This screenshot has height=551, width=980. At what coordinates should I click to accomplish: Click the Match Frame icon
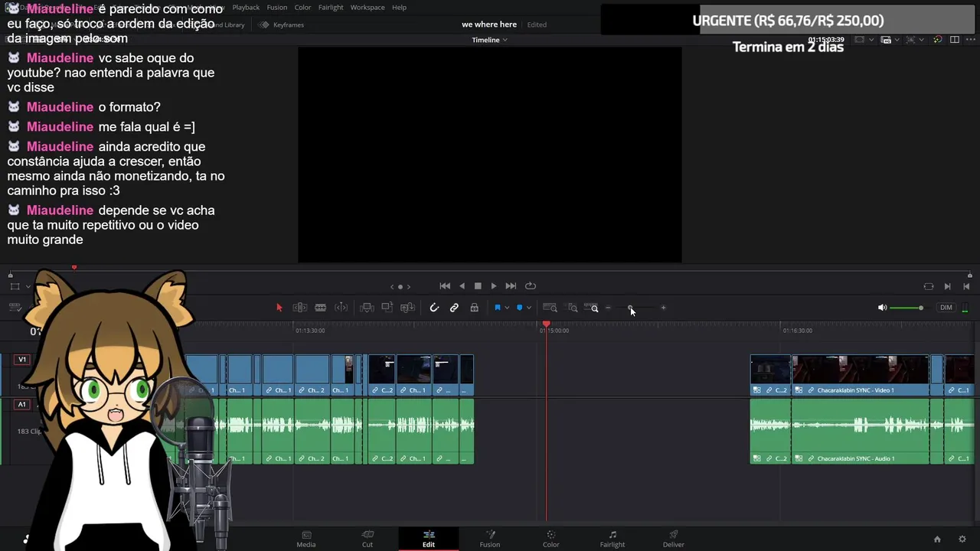point(929,286)
